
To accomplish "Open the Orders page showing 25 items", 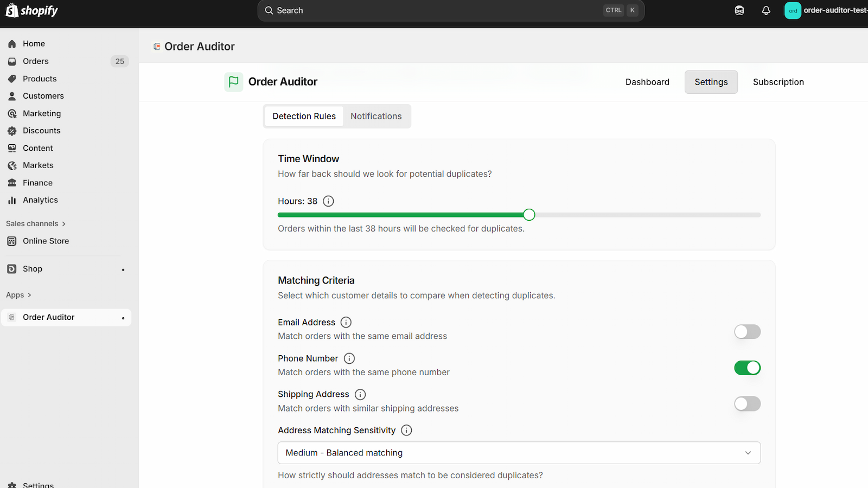I will tap(35, 61).
